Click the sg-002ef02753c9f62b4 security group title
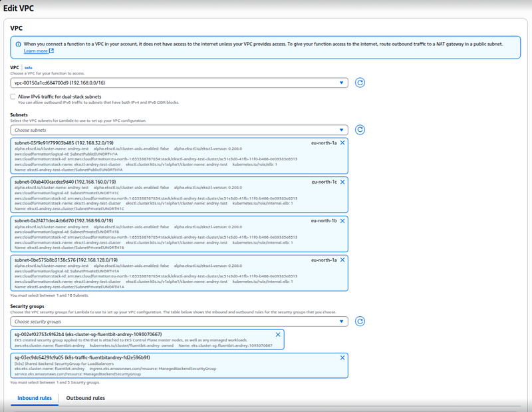Viewport: 532px width, 412px height. coord(88,335)
